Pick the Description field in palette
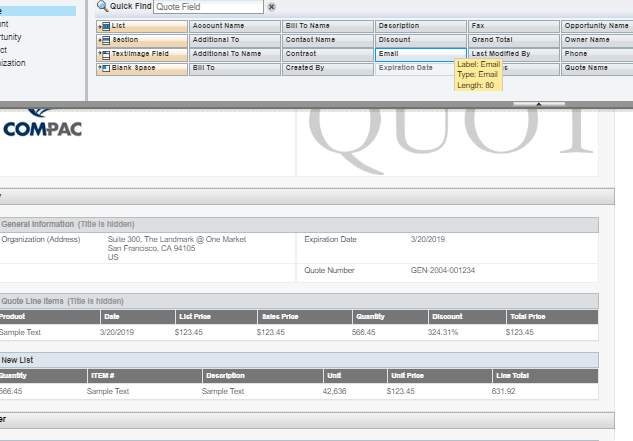 421,26
